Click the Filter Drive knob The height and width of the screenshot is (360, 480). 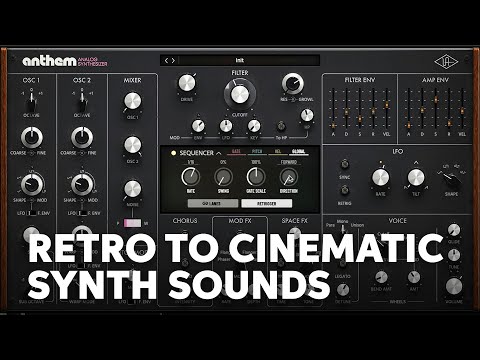tap(187, 83)
